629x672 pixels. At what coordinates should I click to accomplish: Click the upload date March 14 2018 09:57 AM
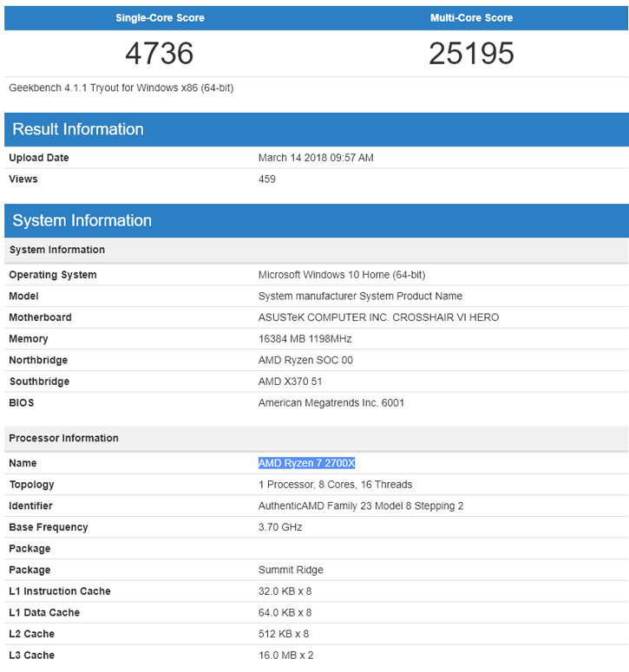(316, 158)
